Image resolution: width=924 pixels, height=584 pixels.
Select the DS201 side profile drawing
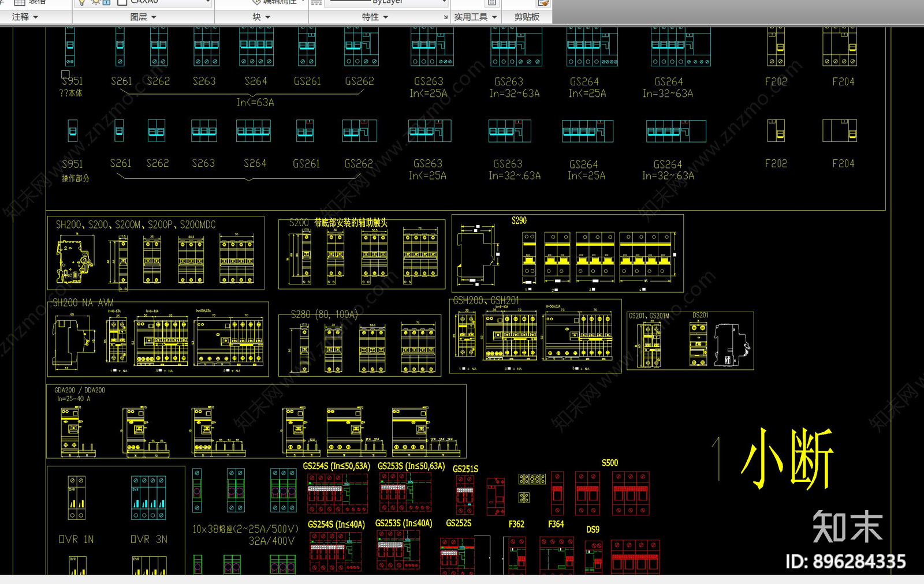click(732, 345)
